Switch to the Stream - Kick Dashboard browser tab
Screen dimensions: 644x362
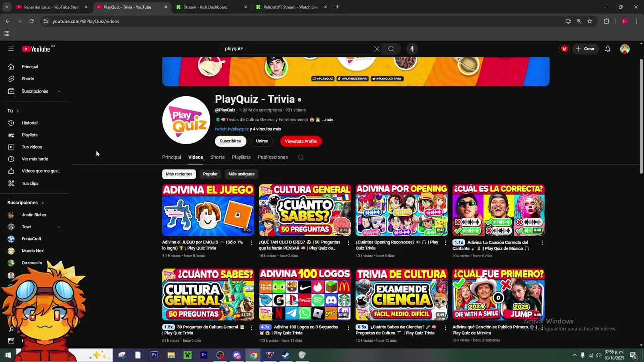coord(211,7)
